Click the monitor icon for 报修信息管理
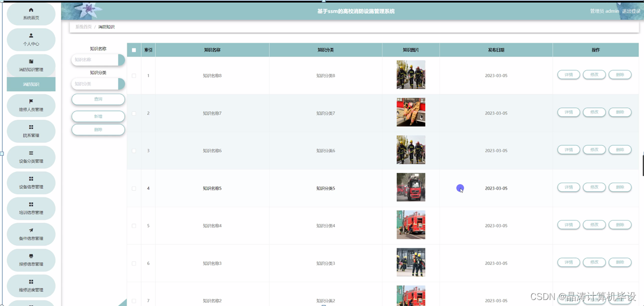Screen dimensions: 644x306 pos(31,256)
